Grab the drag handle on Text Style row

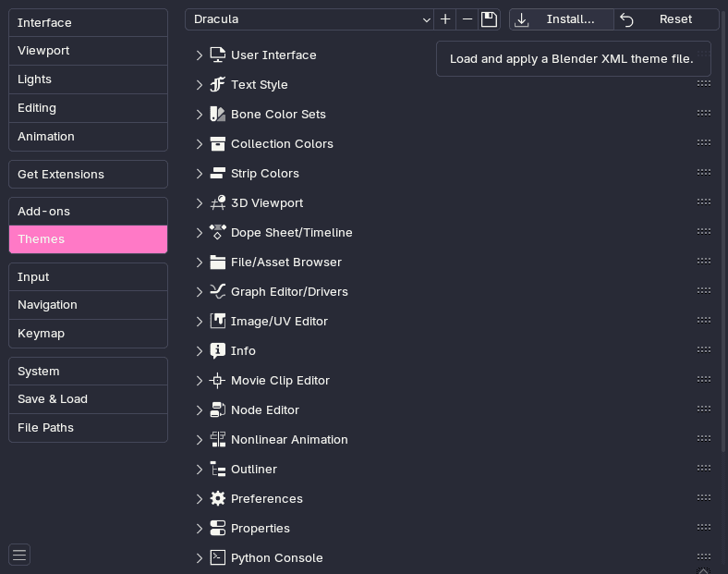(x=704, y=83)
